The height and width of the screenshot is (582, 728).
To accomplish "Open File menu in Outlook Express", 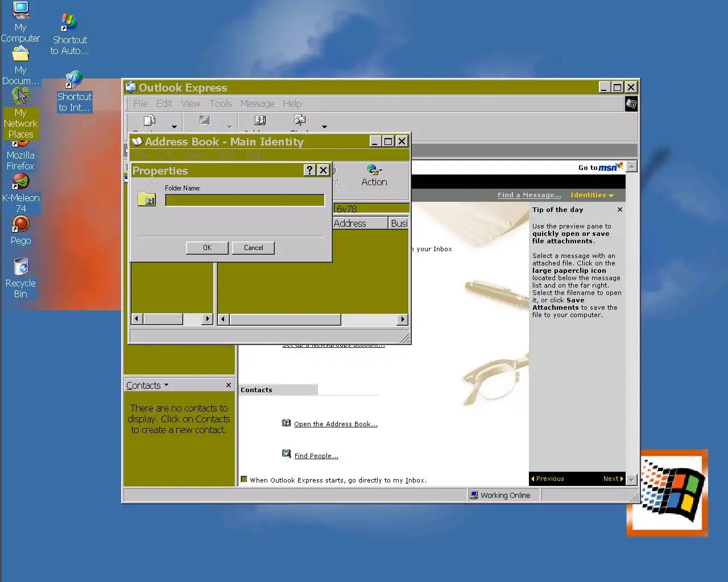I will [140, 103].
